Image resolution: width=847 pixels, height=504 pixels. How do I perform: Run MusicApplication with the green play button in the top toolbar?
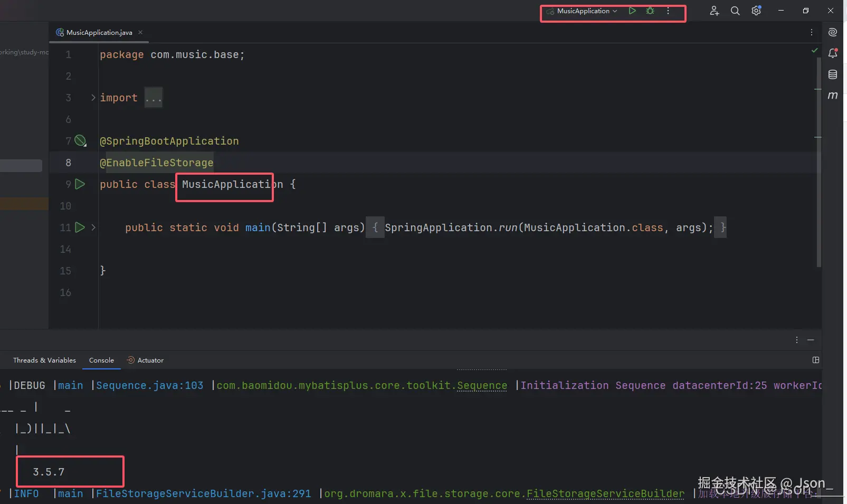632,11
